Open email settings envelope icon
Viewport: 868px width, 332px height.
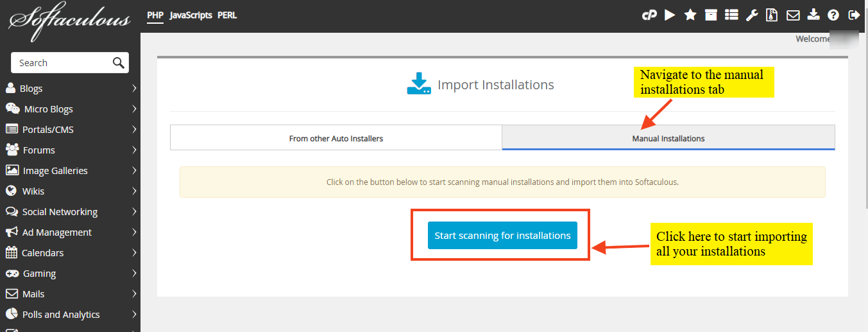click(x=794, y=15)
